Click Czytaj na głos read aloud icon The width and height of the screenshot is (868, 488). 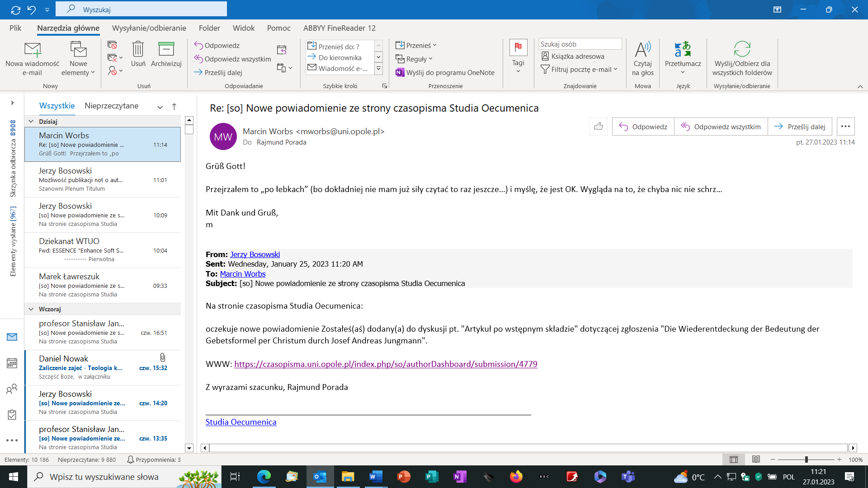(x=642, y=49)
